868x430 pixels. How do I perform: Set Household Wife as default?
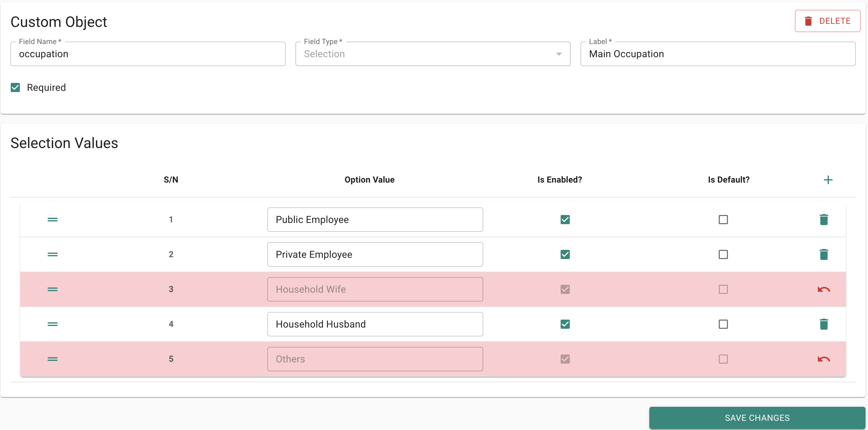point(723,289)
